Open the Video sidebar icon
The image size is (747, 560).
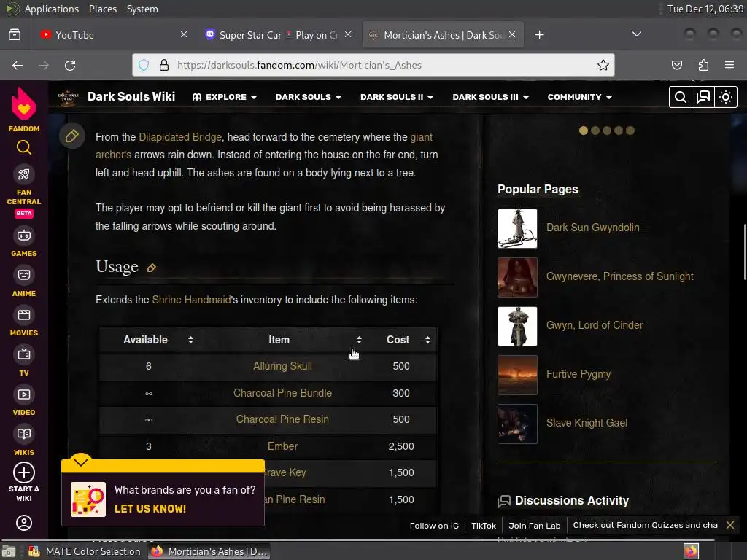(24, 394)
